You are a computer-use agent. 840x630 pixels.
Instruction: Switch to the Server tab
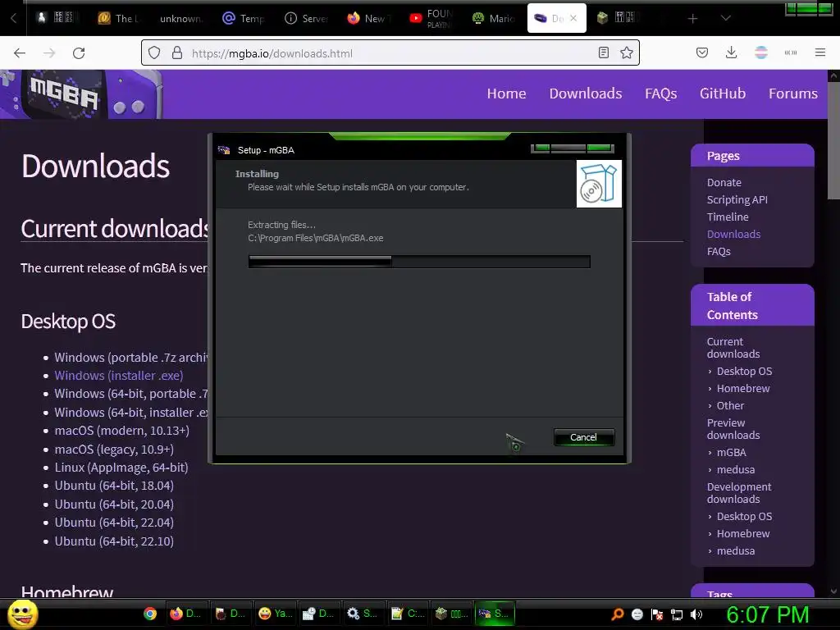[x=307, y=18]
